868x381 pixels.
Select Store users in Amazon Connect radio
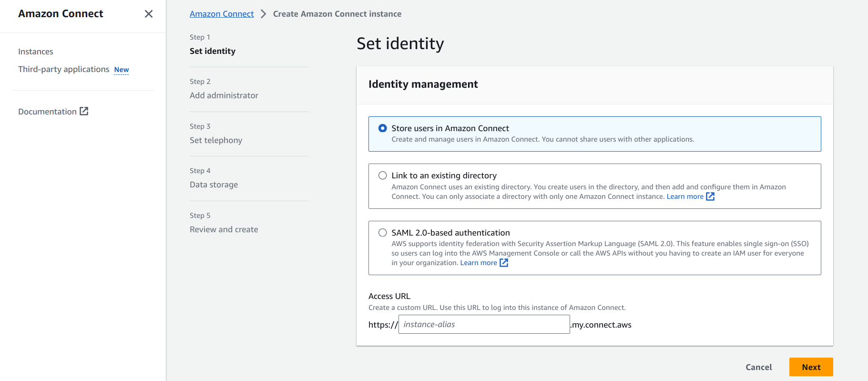coord(382,128)
